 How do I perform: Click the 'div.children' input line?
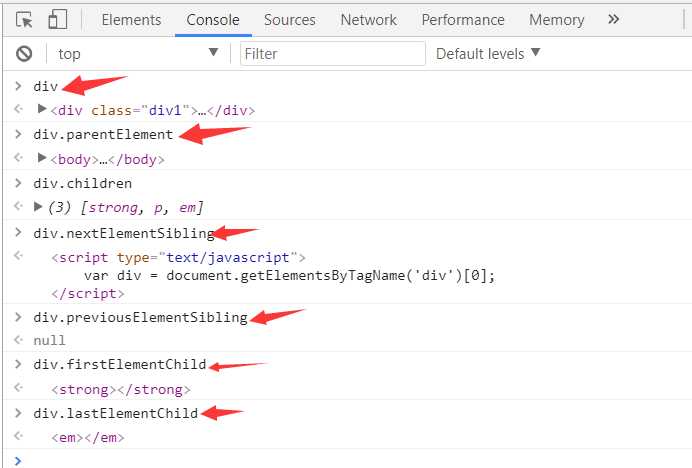pyautogui.click(x=83, y=183)
